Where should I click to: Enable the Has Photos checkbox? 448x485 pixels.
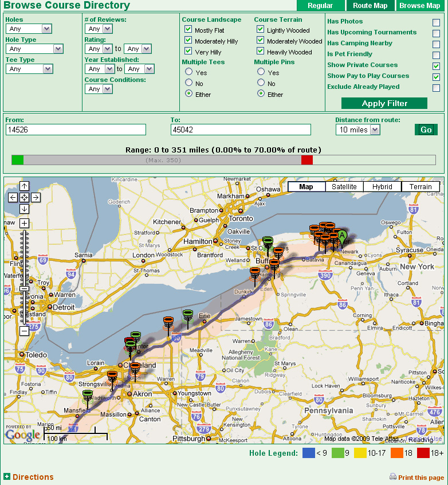pyautogui.click(x=436, y=22)
